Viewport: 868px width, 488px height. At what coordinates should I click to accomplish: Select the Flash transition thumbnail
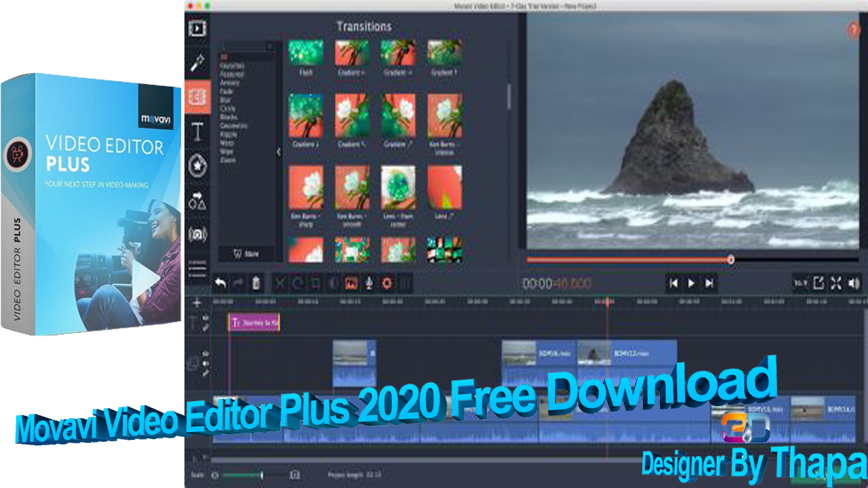[306, 53]
